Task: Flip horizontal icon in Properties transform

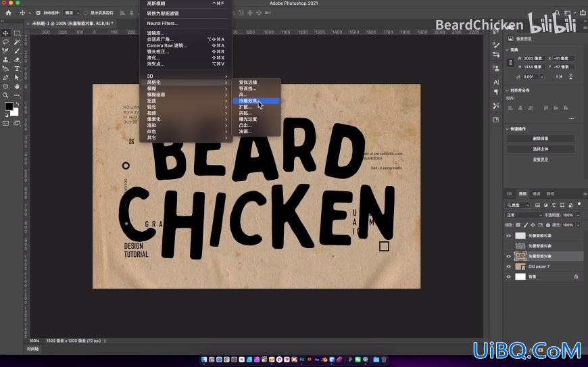Action: (x=559, y=76)
